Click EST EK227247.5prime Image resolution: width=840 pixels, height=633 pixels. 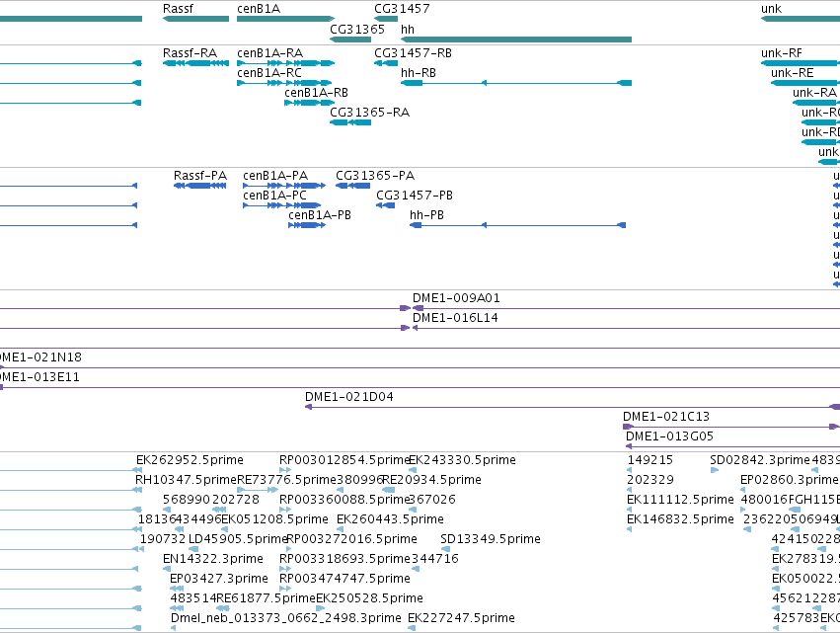pyautogui.click(x=461, y=618)
